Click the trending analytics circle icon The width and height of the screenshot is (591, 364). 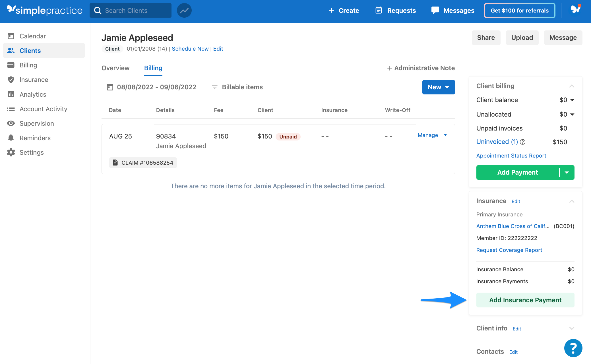184,11
